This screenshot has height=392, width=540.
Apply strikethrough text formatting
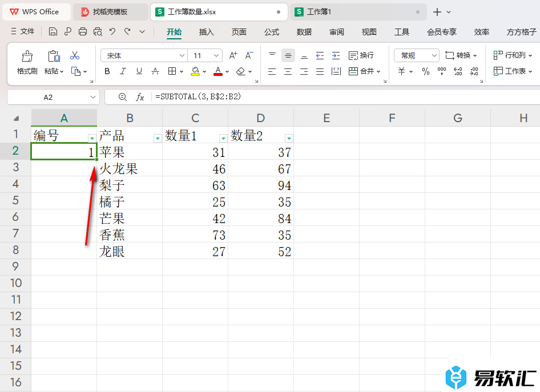(x=155, y=71)
